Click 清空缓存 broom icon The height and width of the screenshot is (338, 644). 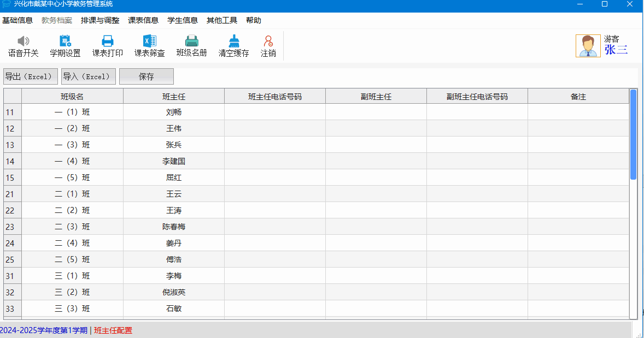[x=234, y=41]
